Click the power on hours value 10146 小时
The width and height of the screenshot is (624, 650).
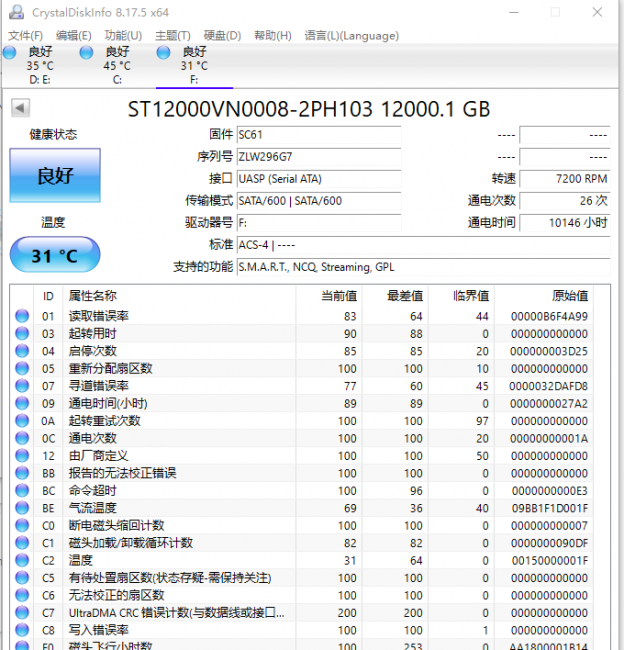565,223
